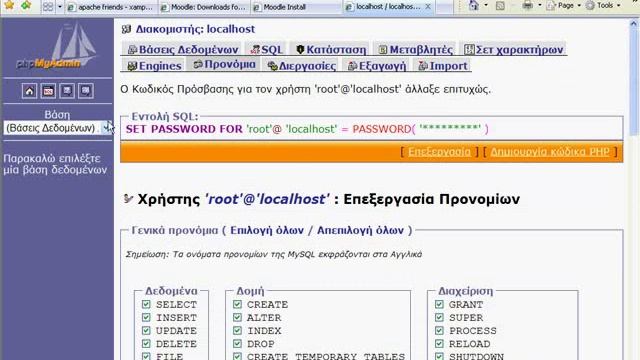Open the Engines tab

[154, 66]
